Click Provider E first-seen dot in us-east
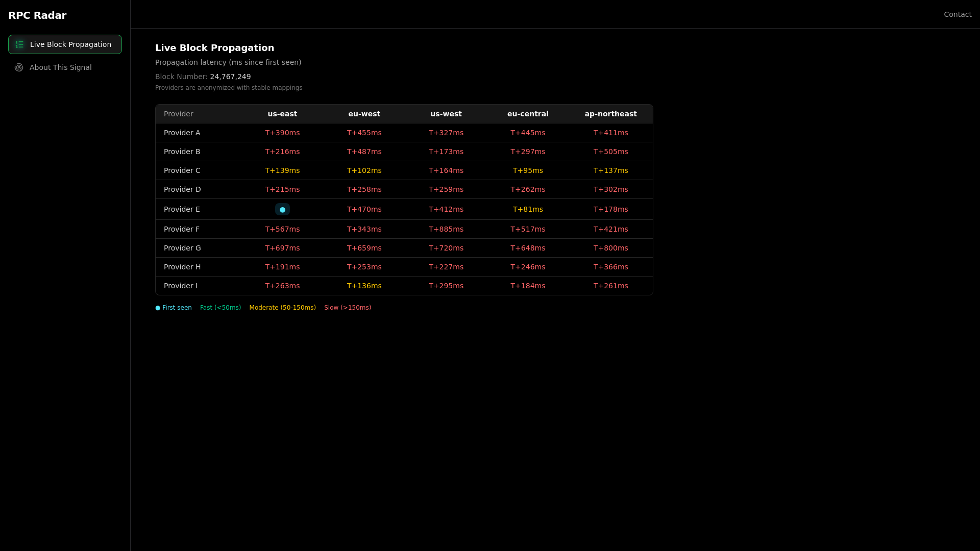 pyautogui.click(x=282, y=210)
